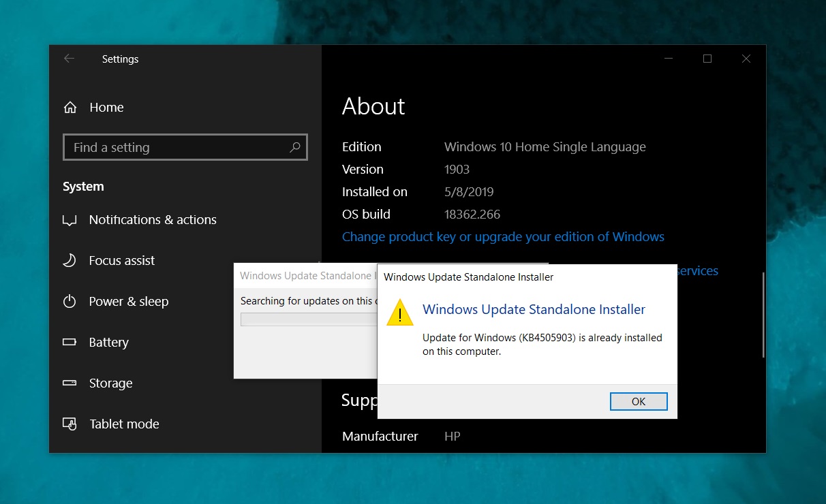Click the partially hidden services link
Viewport: 826px width, 504px height.
pos(698,270)
